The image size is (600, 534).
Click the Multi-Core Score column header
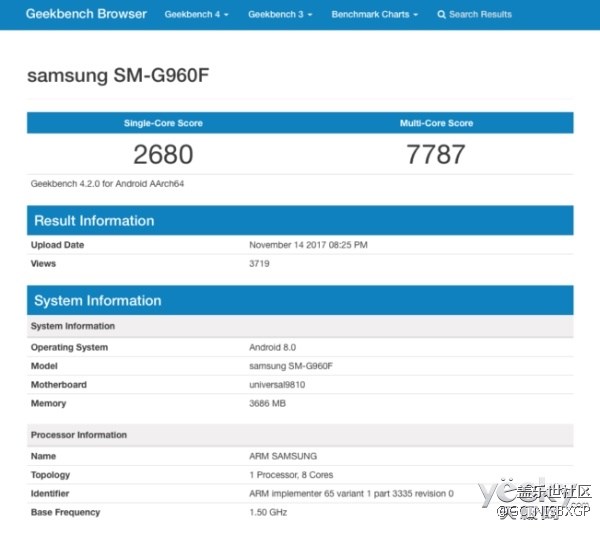[x=436, y=123]
